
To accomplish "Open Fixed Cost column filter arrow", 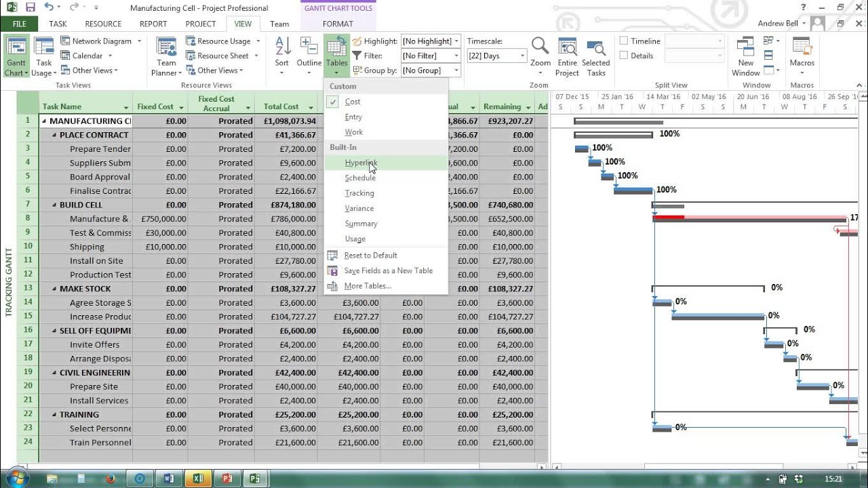I will [182, 108].
